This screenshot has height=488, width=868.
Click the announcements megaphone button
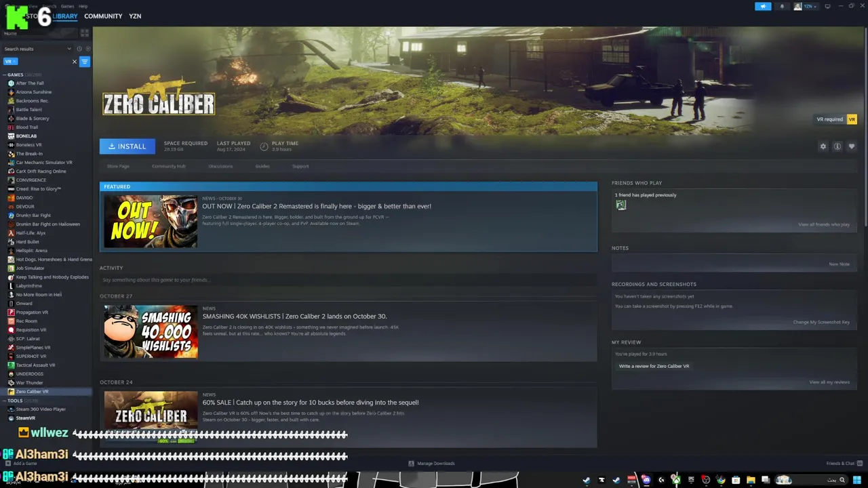coord(763,6)
